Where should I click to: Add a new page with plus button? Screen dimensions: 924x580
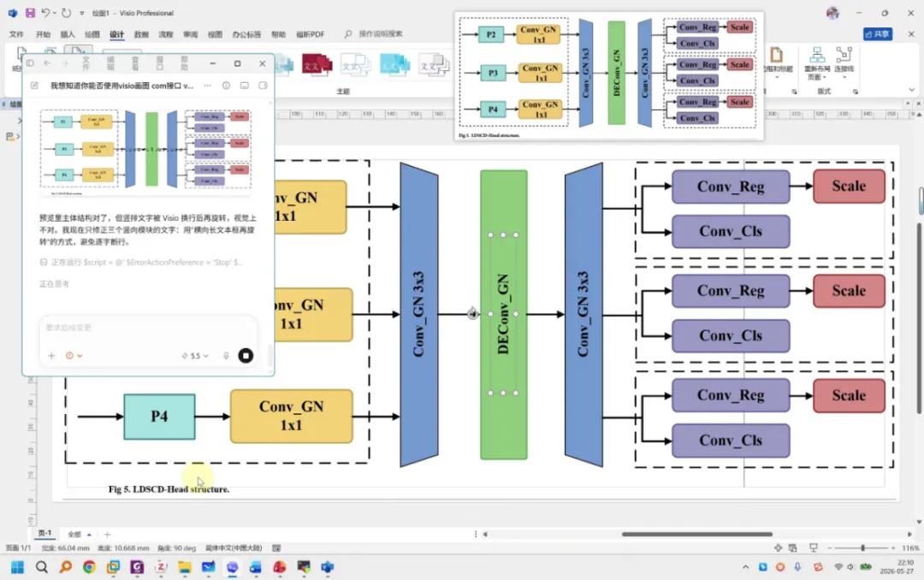107,534
